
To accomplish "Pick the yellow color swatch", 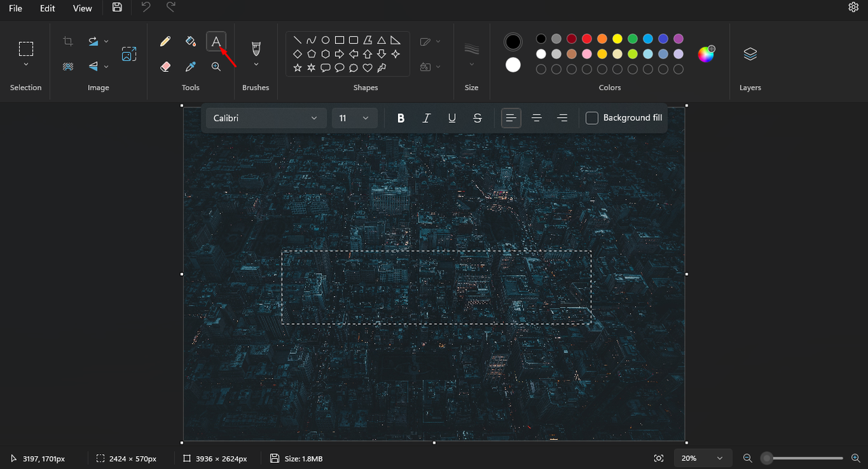I will 617,39.
